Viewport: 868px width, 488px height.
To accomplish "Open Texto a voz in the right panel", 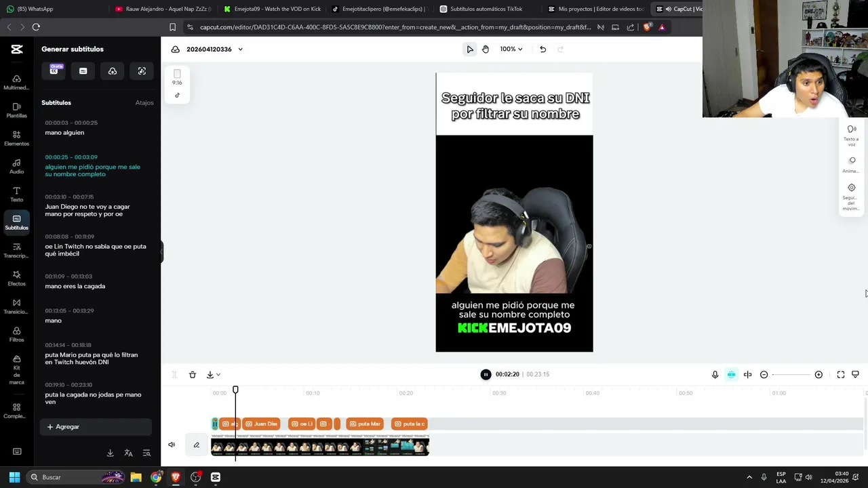I will (x=852, y=134).
